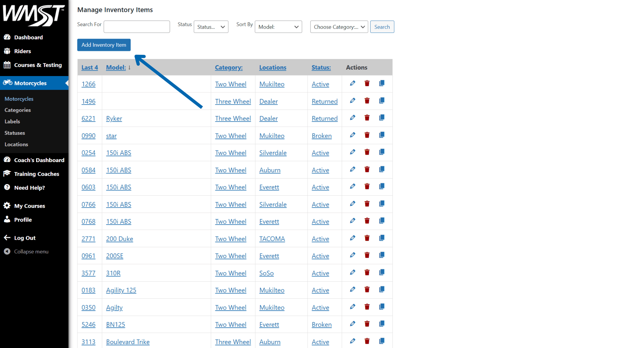The image size is (644, 348).
Task: Edit the BN125 row with pencil icon
Action: pyautogui.click(x=353, y=324)
